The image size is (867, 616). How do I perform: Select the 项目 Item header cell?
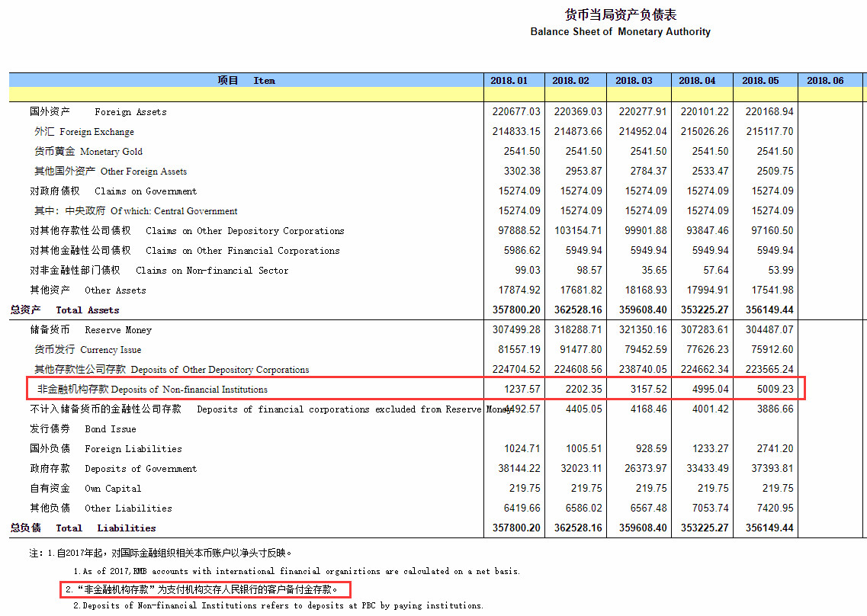coord(244,79)
